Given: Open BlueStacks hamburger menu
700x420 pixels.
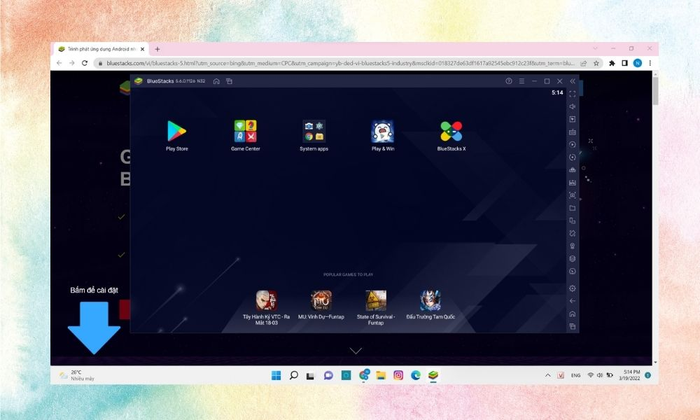Looking at the screenshot, I should point(521,81).
